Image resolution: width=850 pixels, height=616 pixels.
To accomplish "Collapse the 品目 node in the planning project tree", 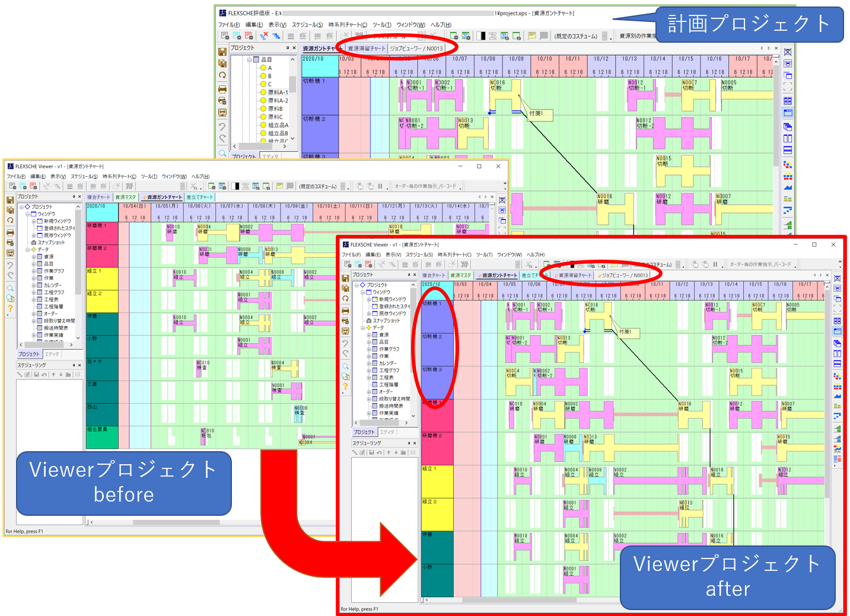I will pyautogui.click(x=249, y=60).
